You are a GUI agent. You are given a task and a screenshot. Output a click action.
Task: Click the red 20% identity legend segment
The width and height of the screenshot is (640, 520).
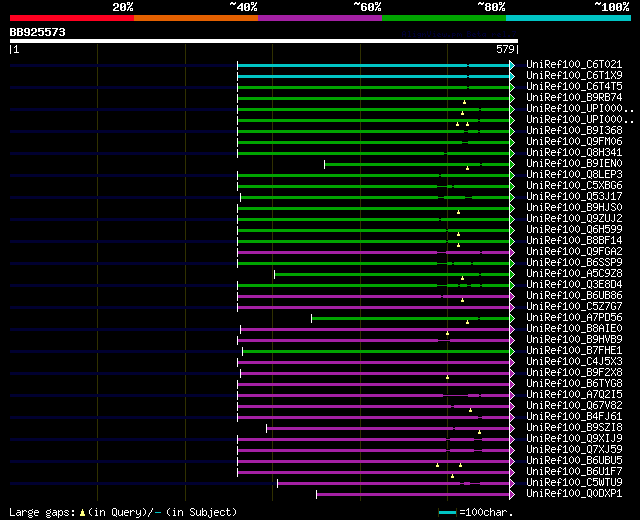tap(72, 18)
